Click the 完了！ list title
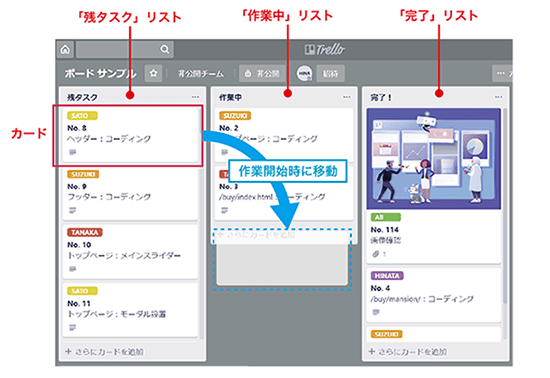The height and width of the screenshot is (378, 550). (381, 97)
